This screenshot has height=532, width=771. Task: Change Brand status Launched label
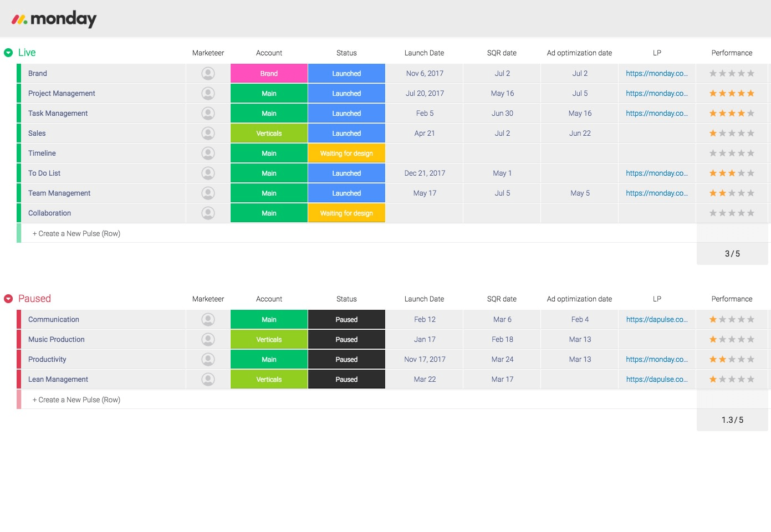point(346,73)
